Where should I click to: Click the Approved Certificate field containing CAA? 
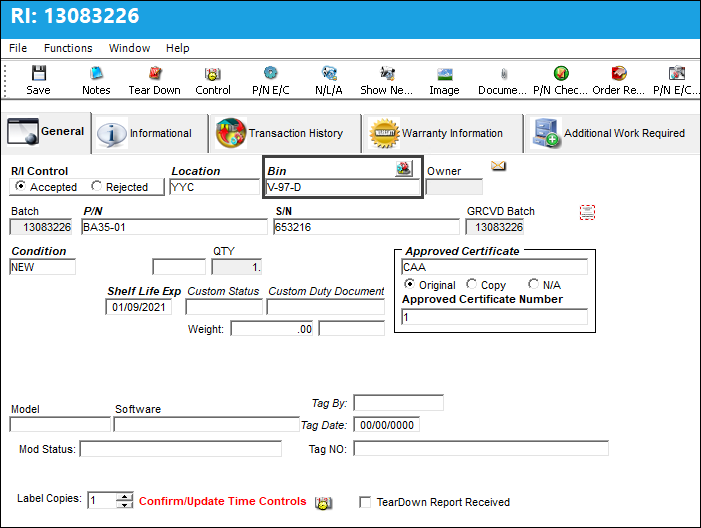494,267
